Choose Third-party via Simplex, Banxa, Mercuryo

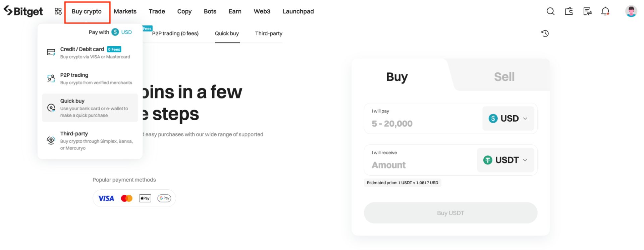(x=90, y=140)
